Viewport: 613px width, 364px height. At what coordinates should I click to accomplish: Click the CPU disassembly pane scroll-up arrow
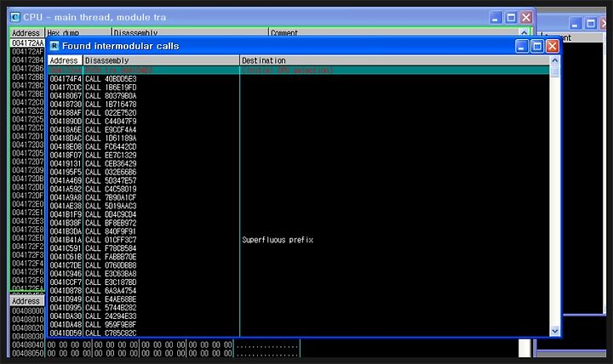point(524,32)
